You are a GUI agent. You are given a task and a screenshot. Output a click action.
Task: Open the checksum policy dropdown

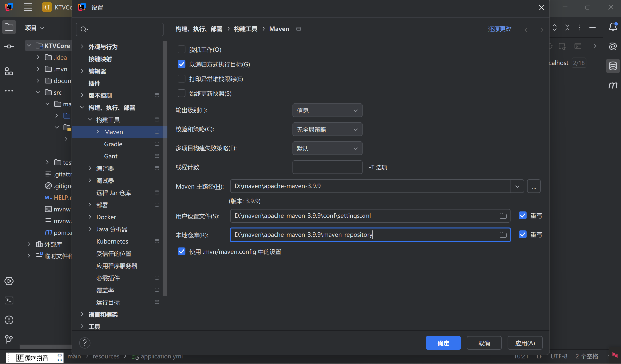point(327,129)
